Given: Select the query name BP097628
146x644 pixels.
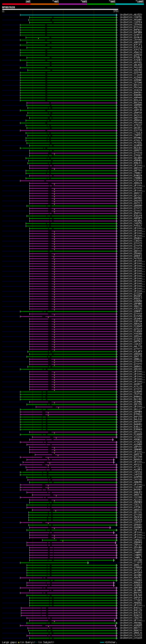Looking at the screenshot, I should coord(8,7).
